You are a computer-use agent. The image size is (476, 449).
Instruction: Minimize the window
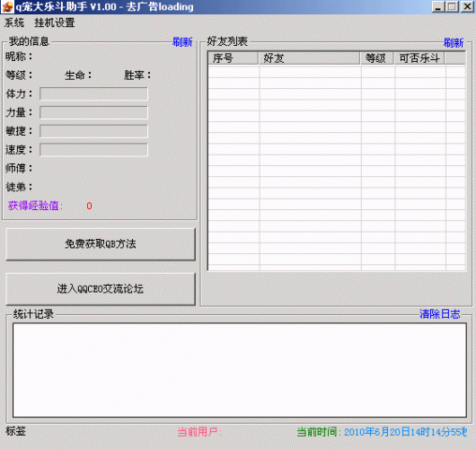tap(438, 6)
